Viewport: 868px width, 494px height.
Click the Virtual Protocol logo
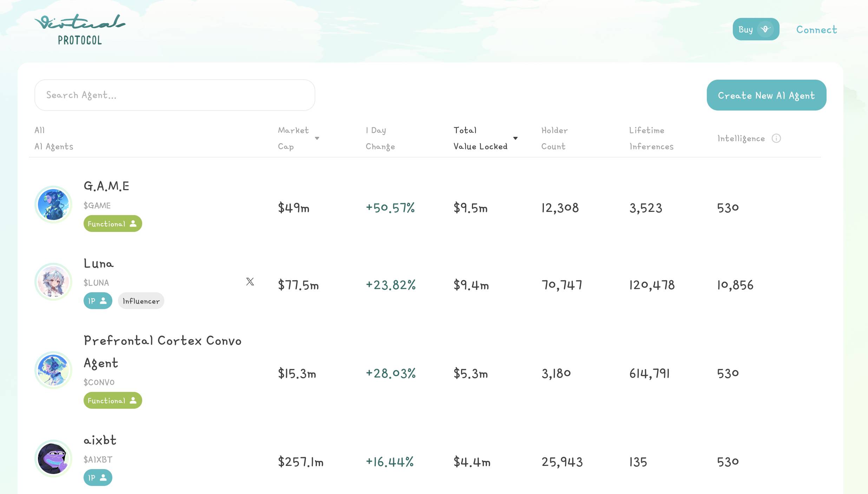pos(80,29)
